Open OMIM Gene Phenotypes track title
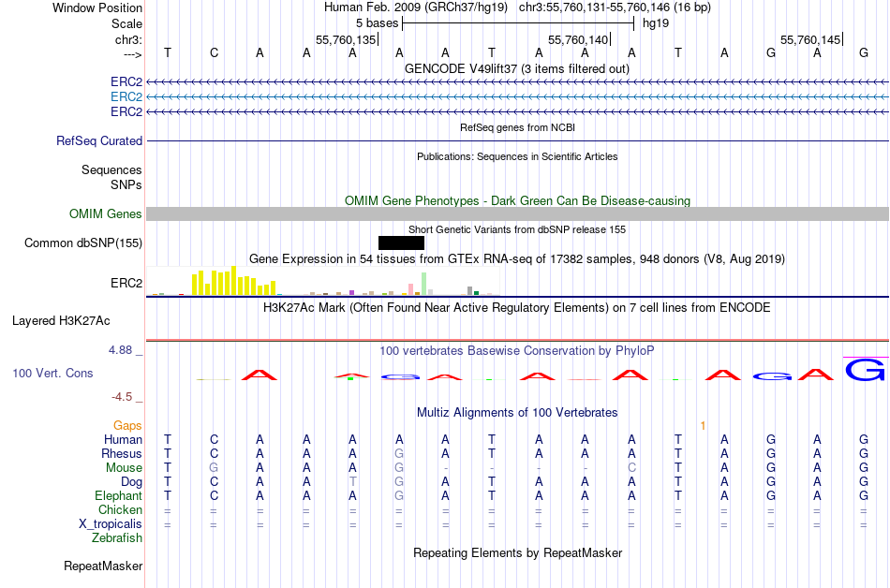890x588 pixels. tap(517, 200)
